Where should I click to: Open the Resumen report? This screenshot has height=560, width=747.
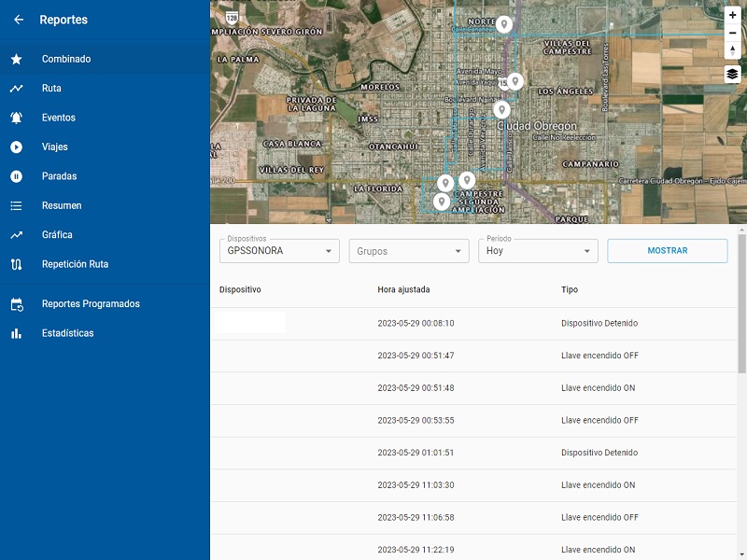[62, 205]
